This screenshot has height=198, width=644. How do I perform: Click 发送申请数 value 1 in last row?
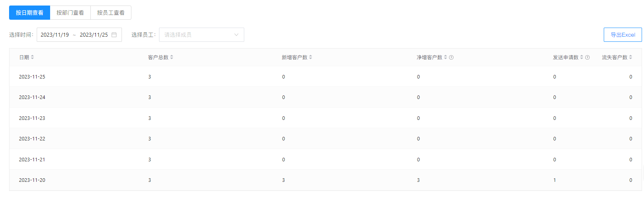[x=554, y=180]
